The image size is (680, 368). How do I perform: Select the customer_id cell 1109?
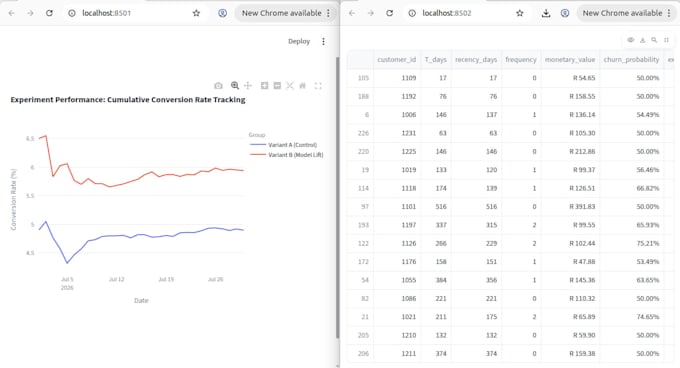[x=396, y=78]
